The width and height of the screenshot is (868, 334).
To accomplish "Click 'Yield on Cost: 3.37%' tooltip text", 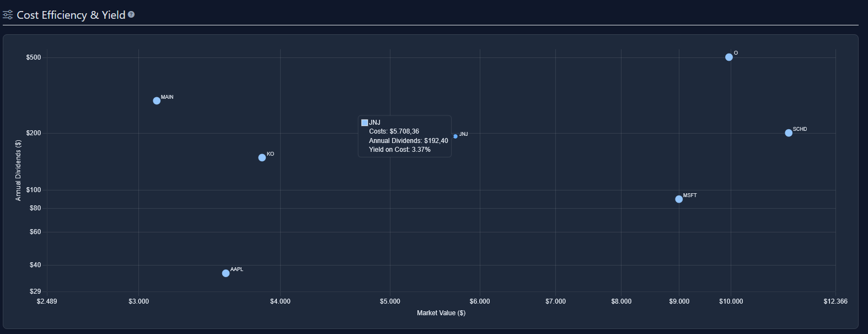I will click(x=400, y=150).
